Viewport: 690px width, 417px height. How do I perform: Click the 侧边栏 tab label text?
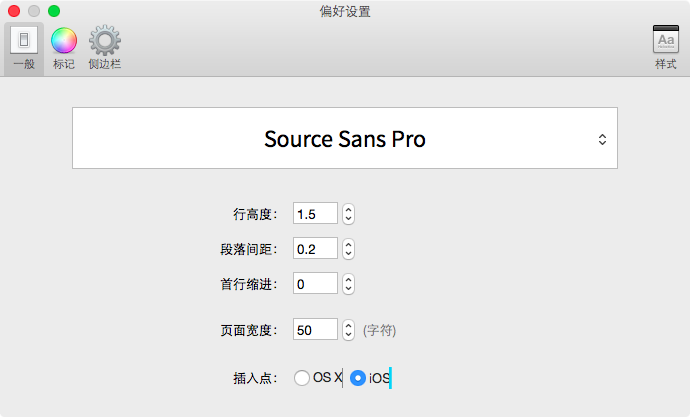point(105,64)
